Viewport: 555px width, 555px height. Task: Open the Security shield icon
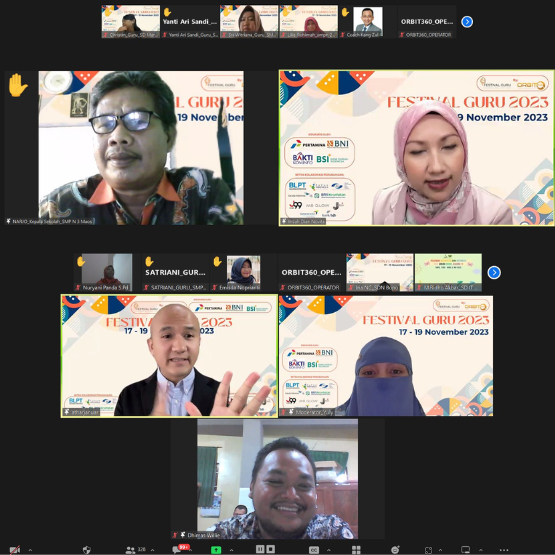87,550
